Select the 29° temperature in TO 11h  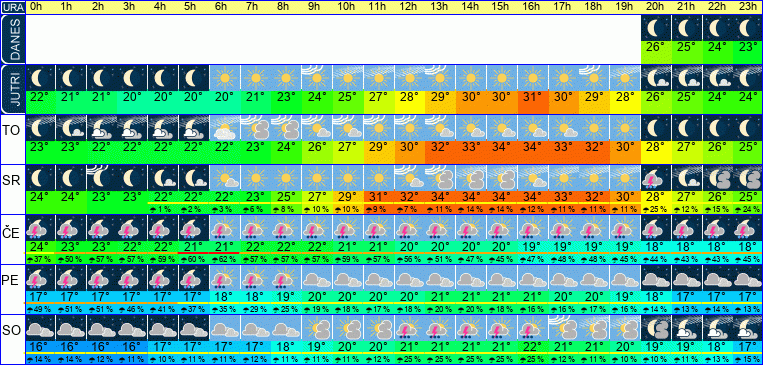click(x=379, y=146)
